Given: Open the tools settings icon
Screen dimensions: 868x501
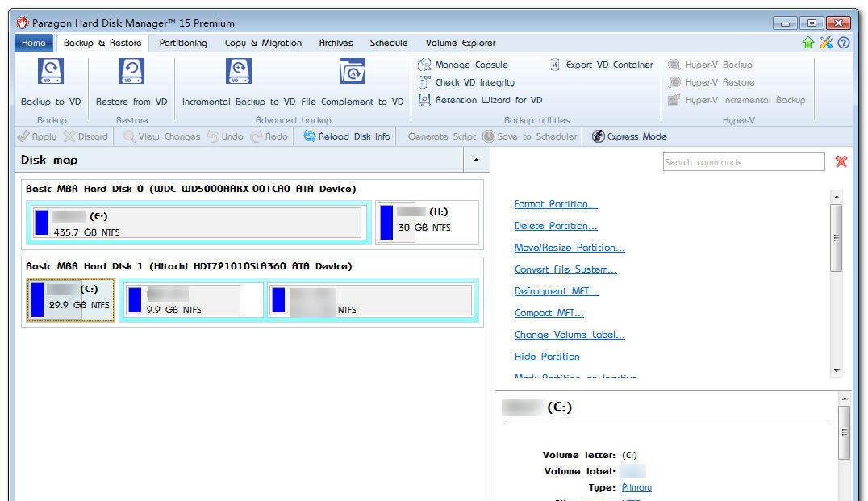Looking at the screenshot, I should pos(826,43).
